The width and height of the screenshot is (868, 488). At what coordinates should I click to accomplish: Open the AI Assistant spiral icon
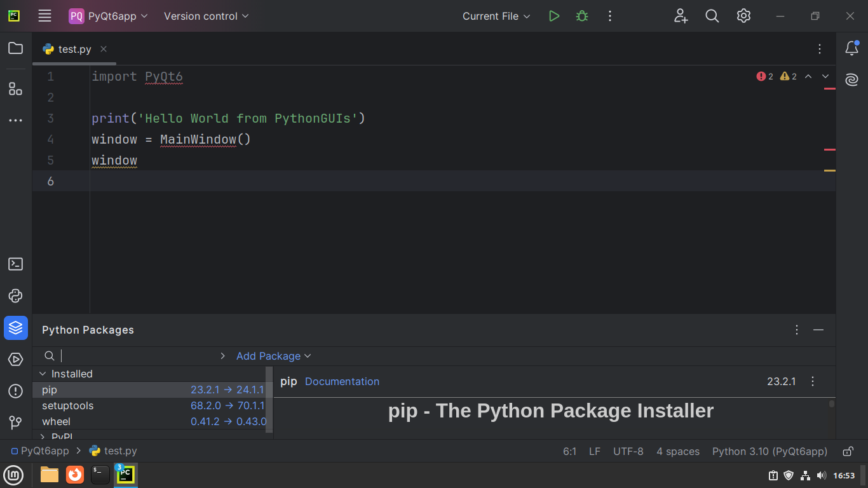(x=851, y=79)
